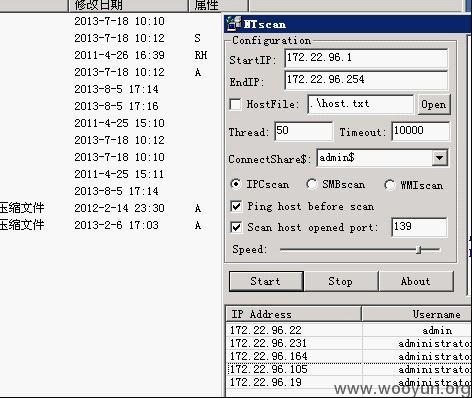Enable the HostFile checkbox
The height and width of the screenshot is (398, 472).
236,104
